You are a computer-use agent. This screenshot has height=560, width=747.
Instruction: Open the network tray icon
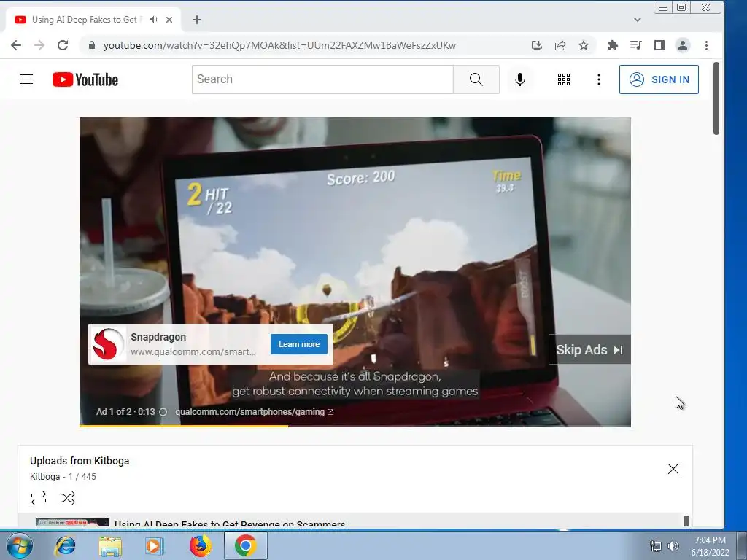coord(656,546)
